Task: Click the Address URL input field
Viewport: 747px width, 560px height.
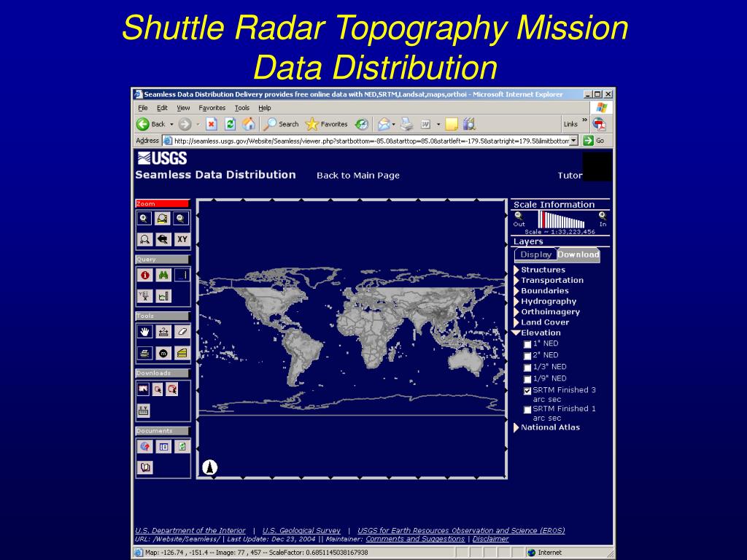Action: [x=371, y=141]
